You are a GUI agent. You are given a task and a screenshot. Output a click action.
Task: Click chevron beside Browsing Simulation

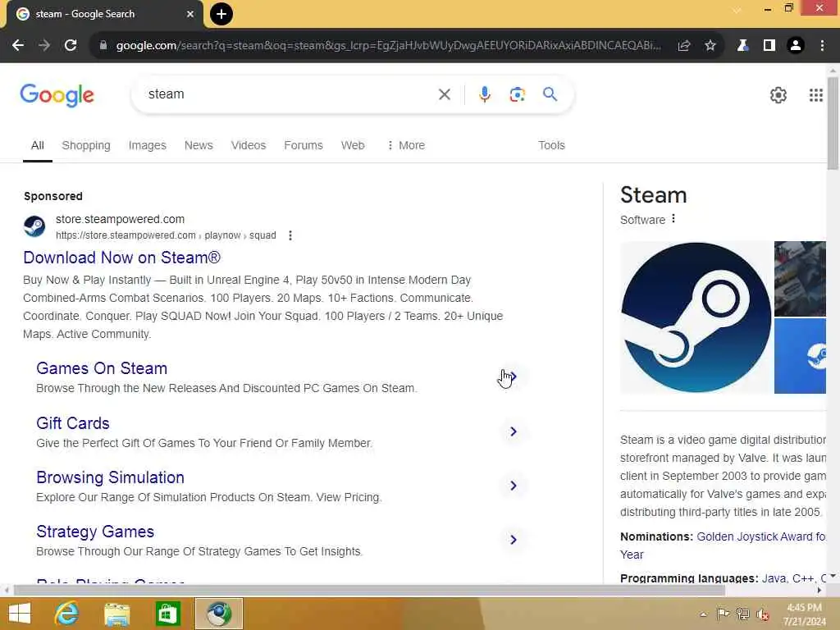pos(513,486)
